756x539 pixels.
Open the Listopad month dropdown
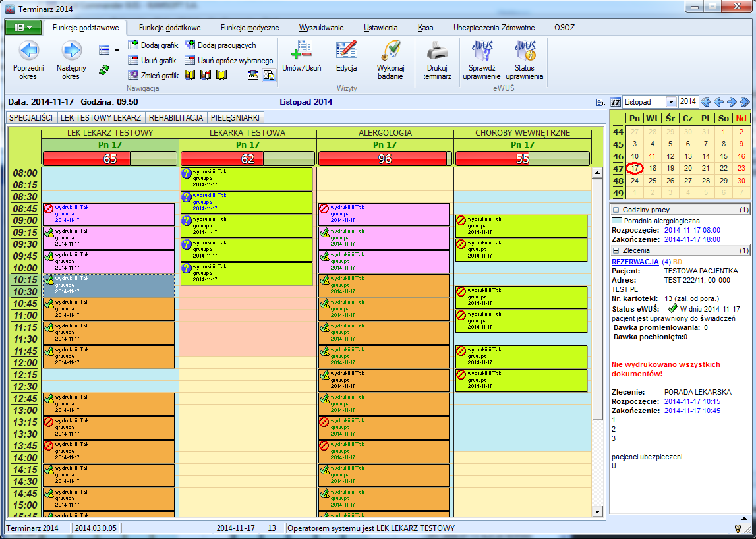(x=671, y=102)
